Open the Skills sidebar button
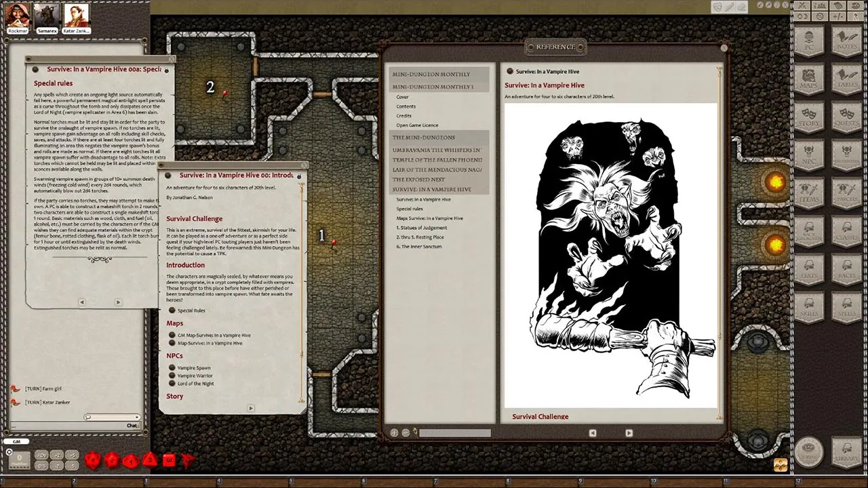 808,308
